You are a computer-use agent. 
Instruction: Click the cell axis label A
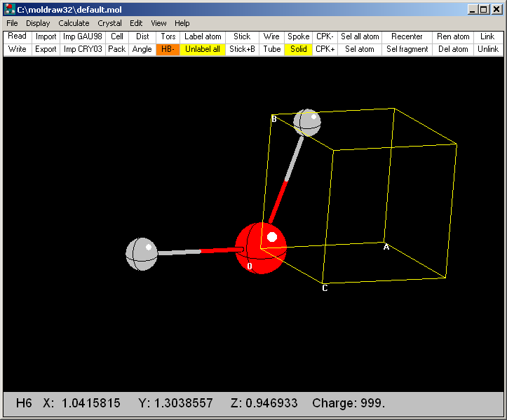point(386,247)
